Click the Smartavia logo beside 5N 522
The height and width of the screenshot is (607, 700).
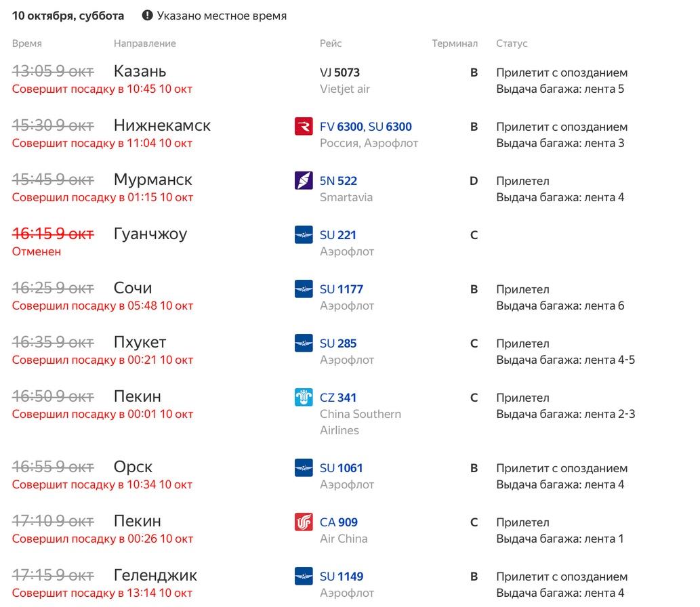[304, 180]
